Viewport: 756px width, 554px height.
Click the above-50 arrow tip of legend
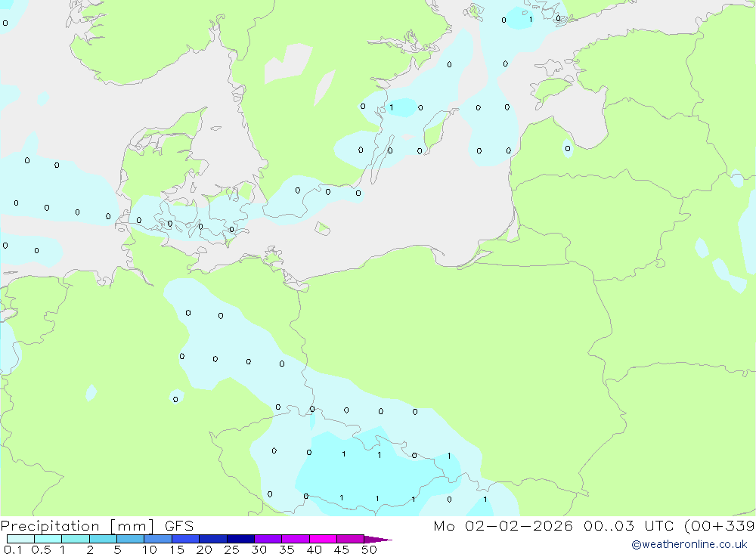click(x=378, y=539)
